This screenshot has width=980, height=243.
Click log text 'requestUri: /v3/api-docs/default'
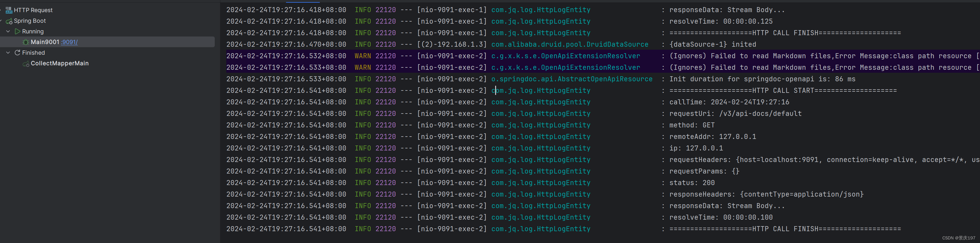[735, 114]
